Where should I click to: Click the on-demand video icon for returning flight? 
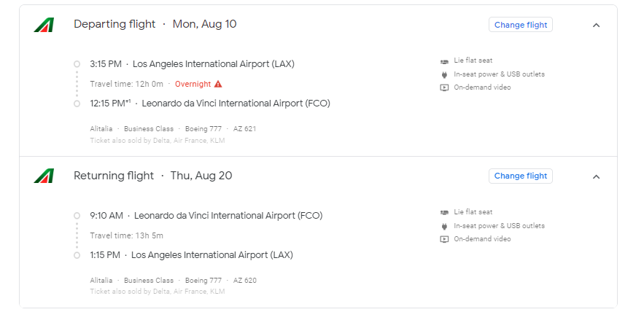point(444,239)
